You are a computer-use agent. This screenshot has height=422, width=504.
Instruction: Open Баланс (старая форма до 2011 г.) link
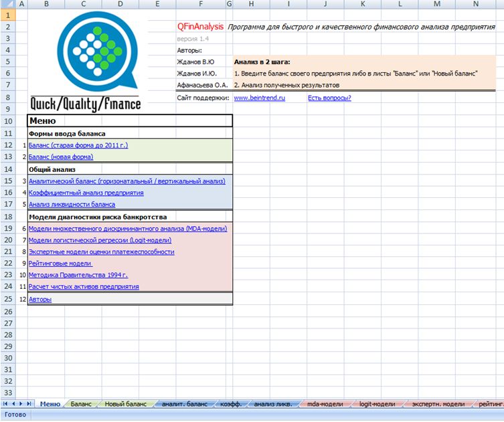(78, 145)
